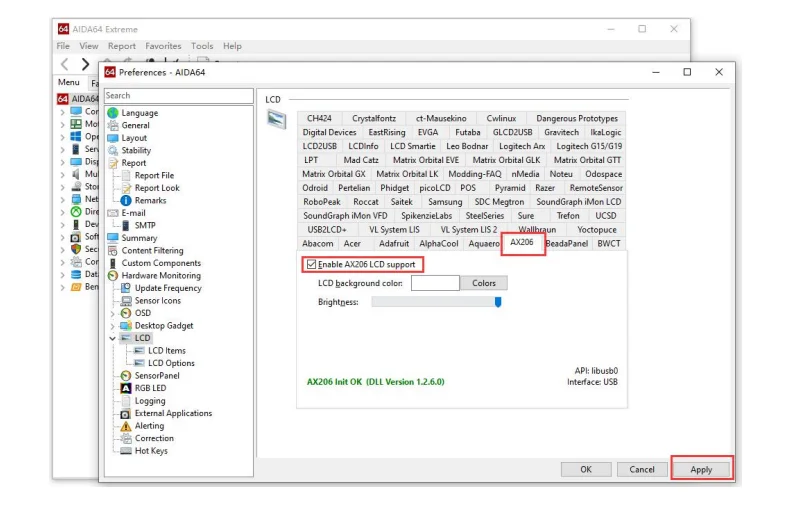The width and height of the screenshot is (806, 524).
Task: Click the preferences Search field
Action: [178, 96]
